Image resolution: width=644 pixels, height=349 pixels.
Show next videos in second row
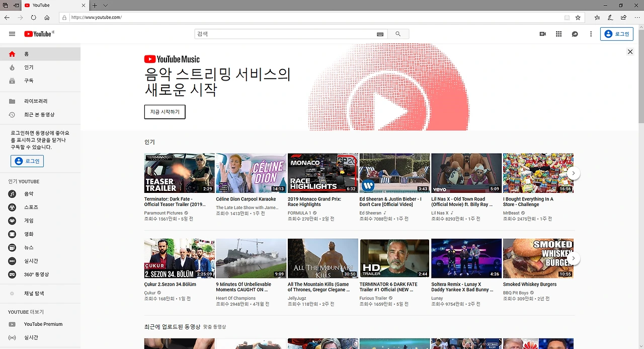(573, 258)
